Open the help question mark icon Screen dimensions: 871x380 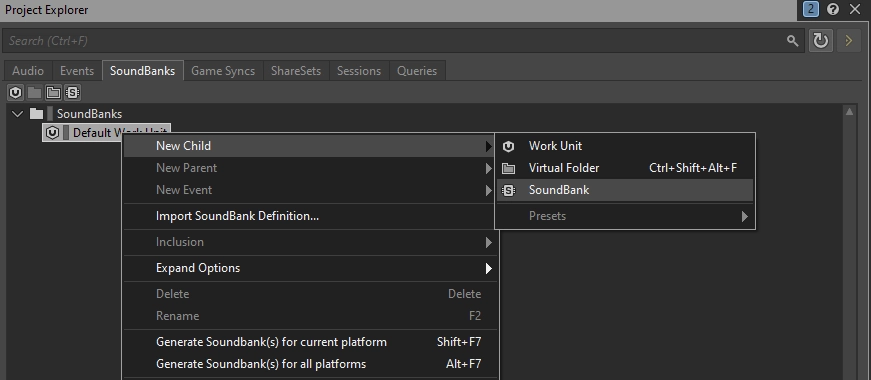pos(833,9)
